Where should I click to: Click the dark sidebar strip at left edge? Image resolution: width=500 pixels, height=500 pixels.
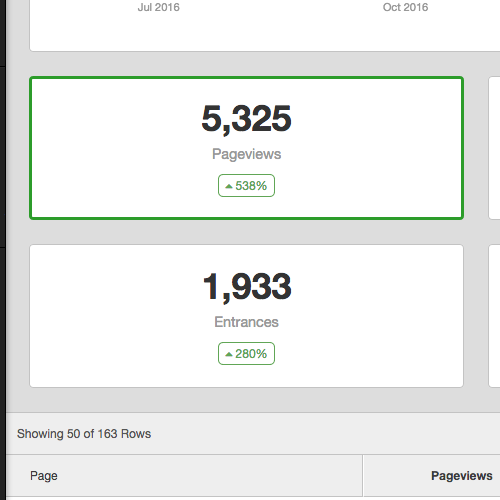point(3,250)
